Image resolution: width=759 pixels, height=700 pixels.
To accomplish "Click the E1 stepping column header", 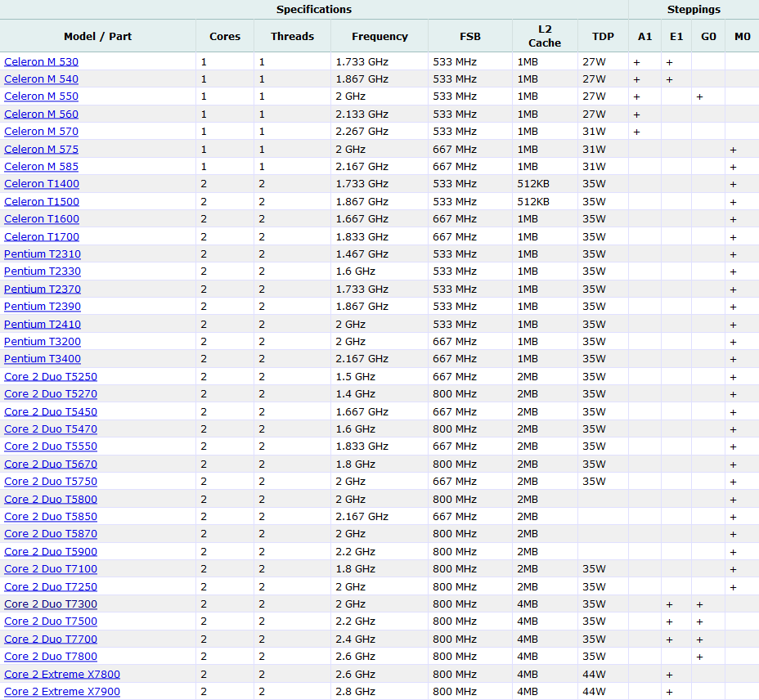I will point(676,36).
